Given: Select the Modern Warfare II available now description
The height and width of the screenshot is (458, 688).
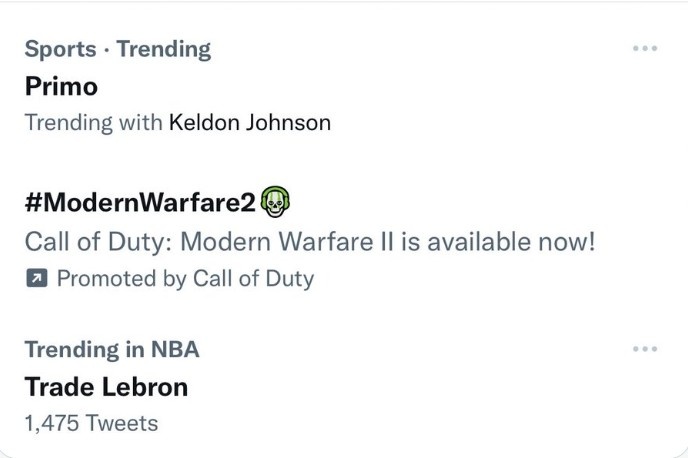Looking at the screenshot, I should click(x=310, y=242).
